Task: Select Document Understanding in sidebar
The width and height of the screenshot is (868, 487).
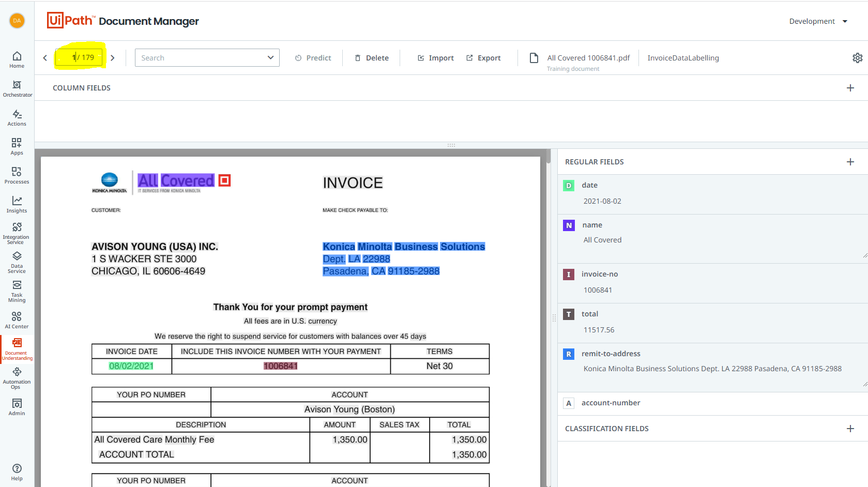Action: (x=17, y=349)
